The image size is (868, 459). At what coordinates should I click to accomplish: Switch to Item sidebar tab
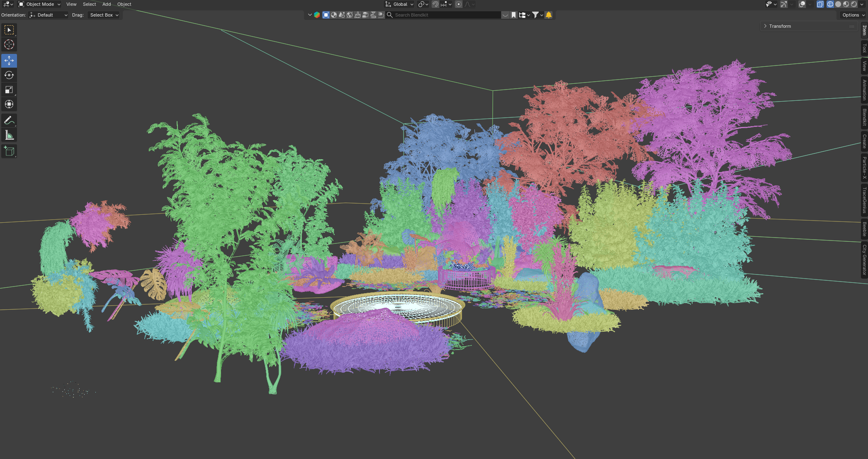pyautogui.click(x=864, y=30)
